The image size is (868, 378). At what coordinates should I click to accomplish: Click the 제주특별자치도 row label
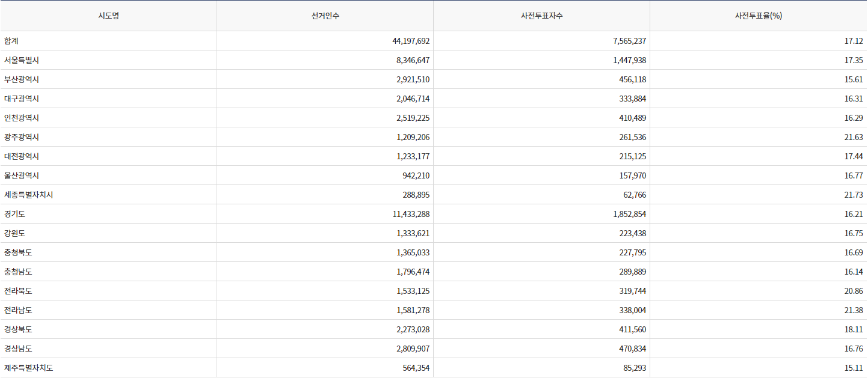click(x=28, y=368)
